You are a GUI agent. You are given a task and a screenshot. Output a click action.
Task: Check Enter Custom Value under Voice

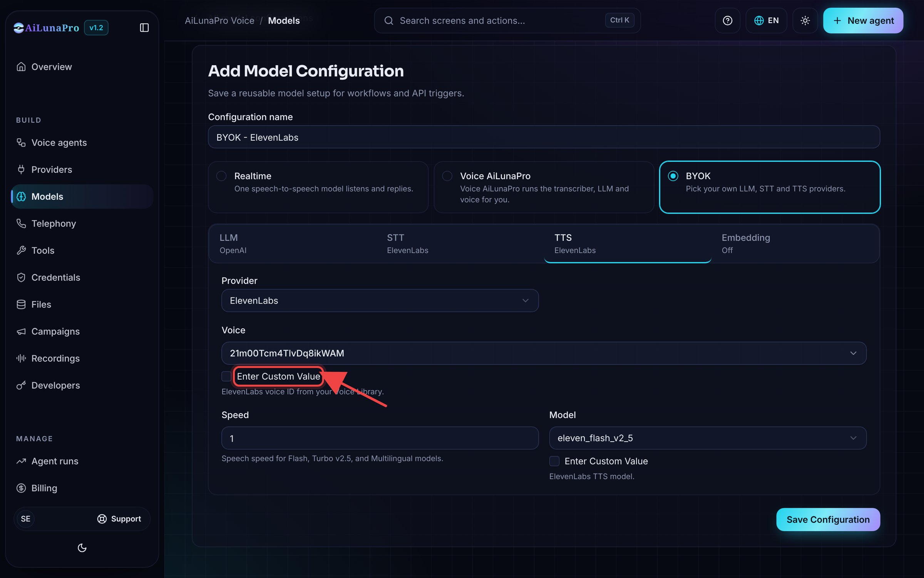(226, 376)
